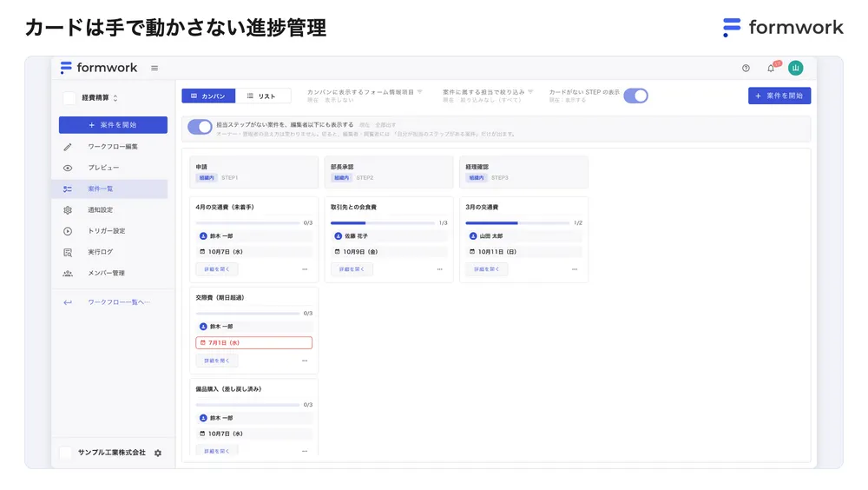The width and height of the screenshot is (868, 490).
Task: Switch to the リスト view tab
Action: 262,96
